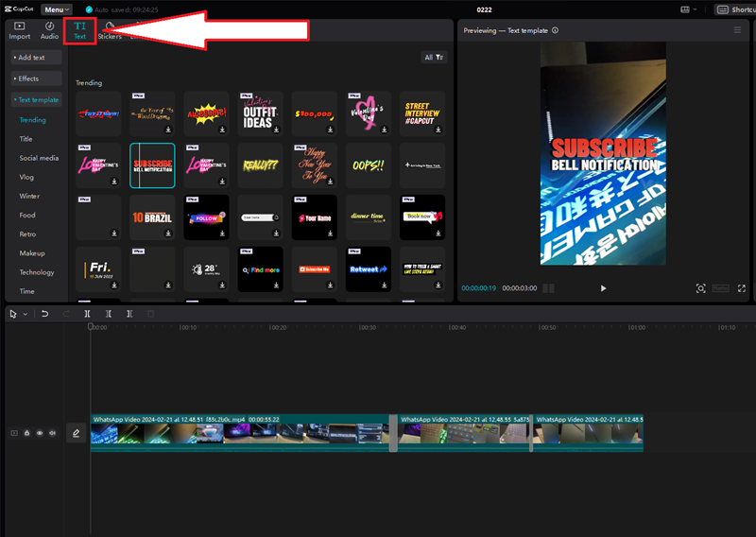Viewport: 756px width, 537px height.
Task: Click the split clip tool icon
Action: pyautogui.click(x=87, y=314)
